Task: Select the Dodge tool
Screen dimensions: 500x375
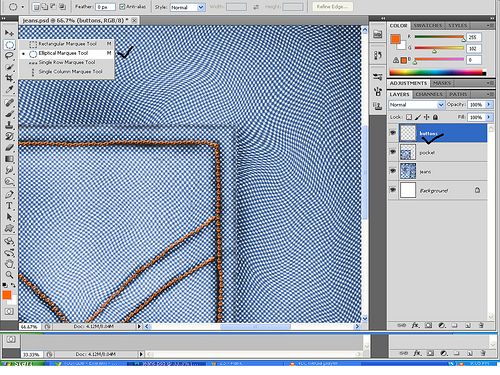Action: point(9,181)
